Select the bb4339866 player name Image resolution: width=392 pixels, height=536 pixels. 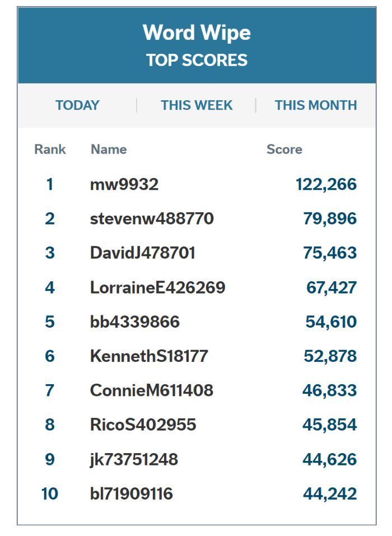tap(135, 322)
